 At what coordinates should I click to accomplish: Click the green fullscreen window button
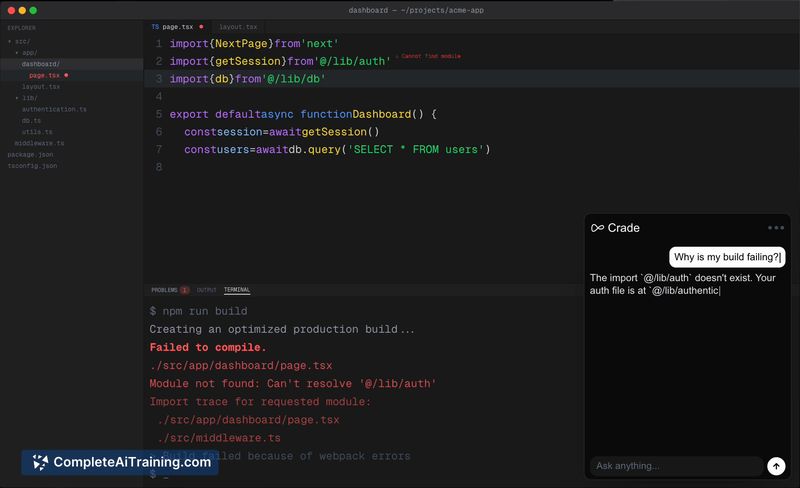[x=33, y=10]
